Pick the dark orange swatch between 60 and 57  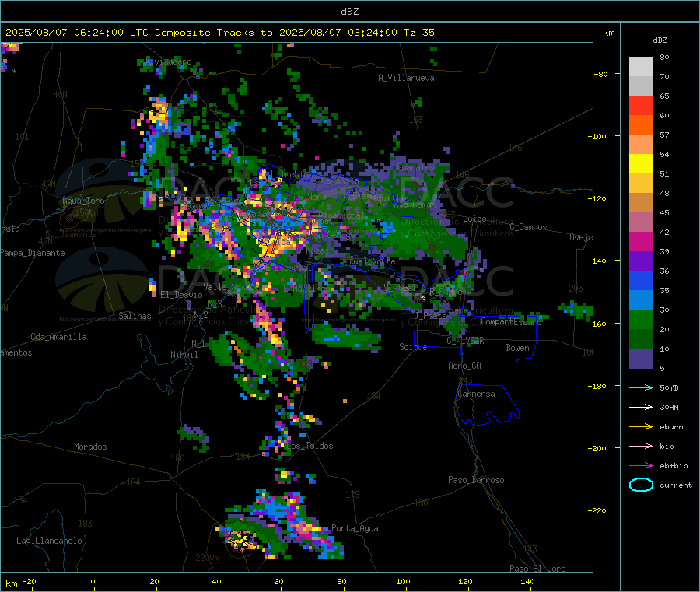pyautogui.click(x=641, y=125)
